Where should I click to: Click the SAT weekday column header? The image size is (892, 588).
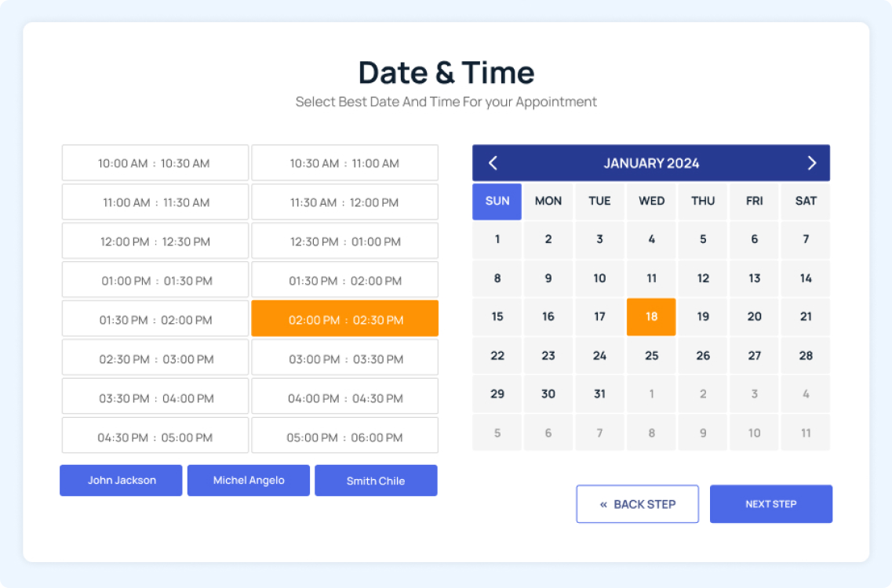coord(806,201)
